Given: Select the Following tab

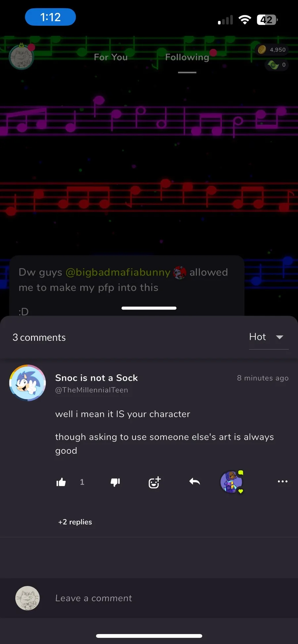Looking at the screenshot, I should [x=187, y=57].
